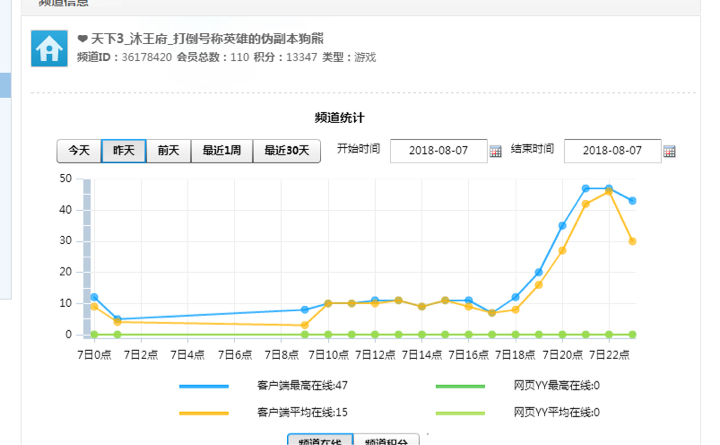Click the blue data point at 7日0点
This screenshot has width=720, height=445.
pyautogui.click(x=94, y=297)
